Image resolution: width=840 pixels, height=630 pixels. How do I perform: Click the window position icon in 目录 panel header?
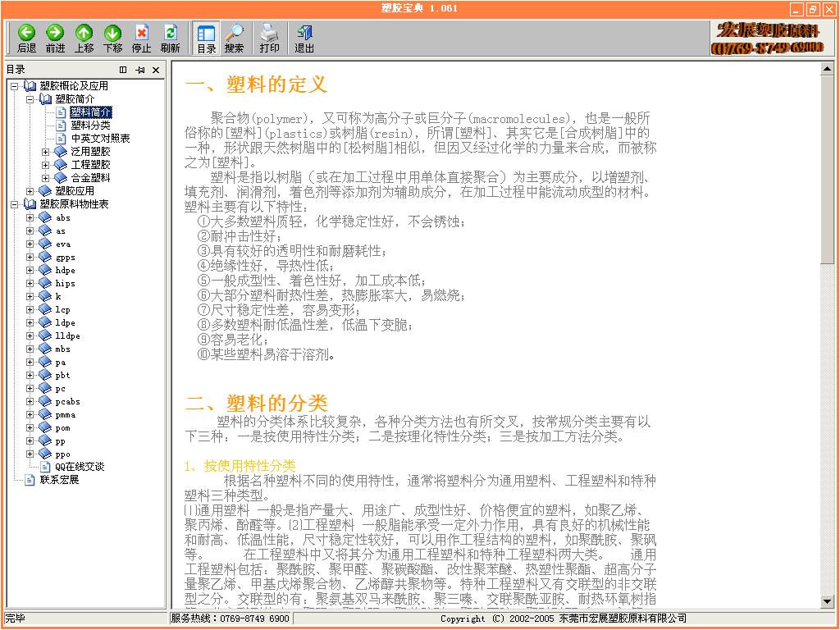(x=123, y=70)
